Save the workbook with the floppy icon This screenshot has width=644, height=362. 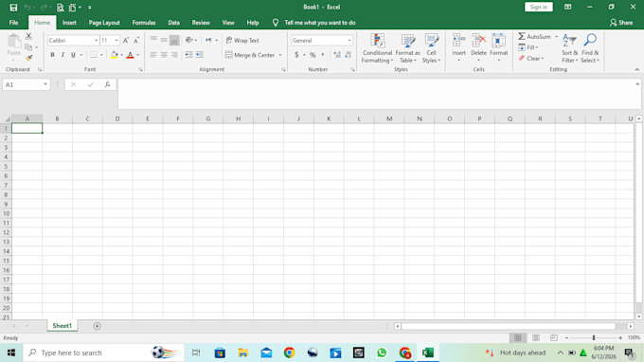(x=13, y=8)
